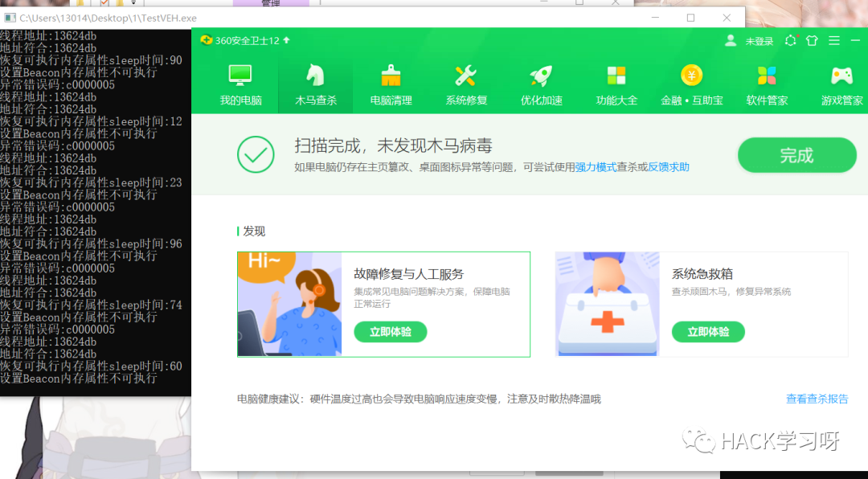Viewport: 868px width, 479px height.
Task: Close the TestVEH.exe console window
Action: pos(727,18)
